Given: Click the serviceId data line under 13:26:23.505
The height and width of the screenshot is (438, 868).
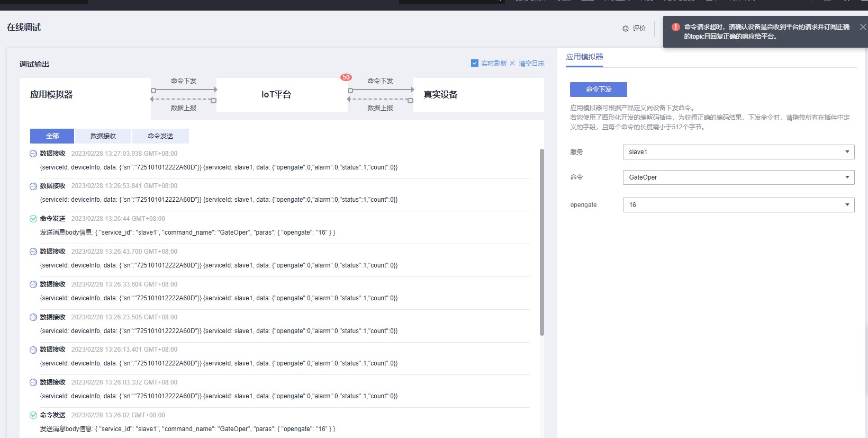Looking at the screenshot, I should (219, 331).
